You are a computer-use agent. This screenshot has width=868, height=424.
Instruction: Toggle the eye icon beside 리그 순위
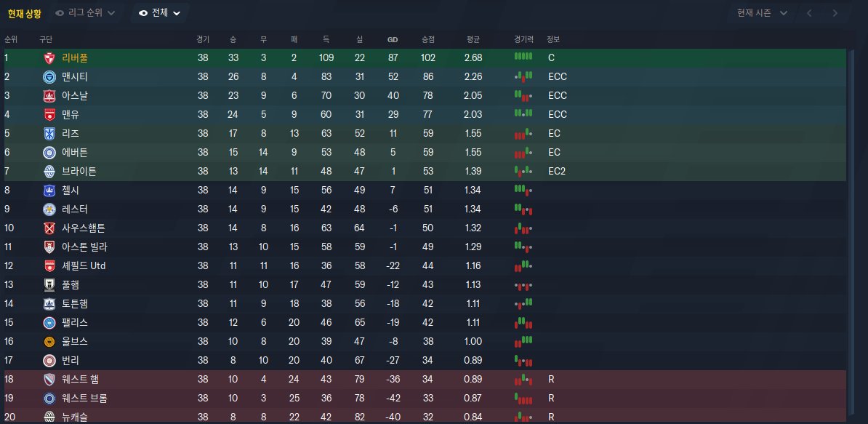(60, 13)
